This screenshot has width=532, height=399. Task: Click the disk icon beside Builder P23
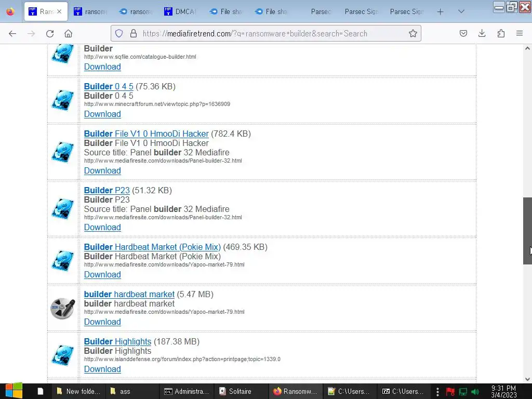63,209
